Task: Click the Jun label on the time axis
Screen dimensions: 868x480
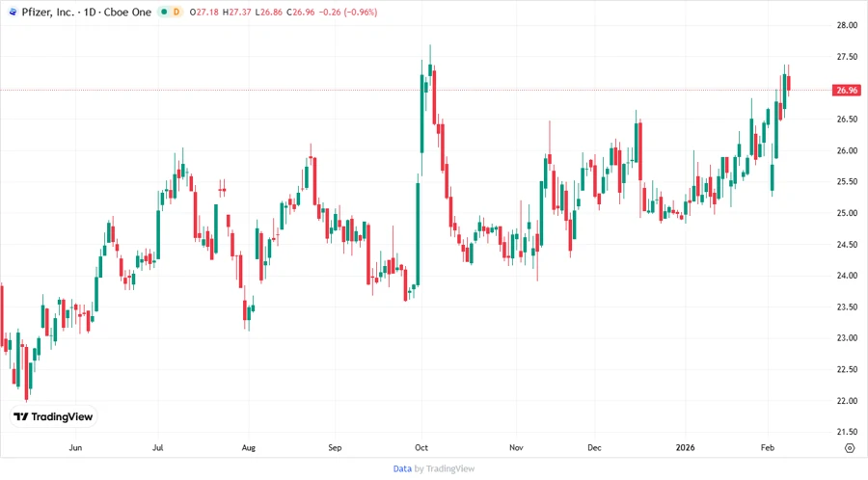Action: click(x=75, y=447)
